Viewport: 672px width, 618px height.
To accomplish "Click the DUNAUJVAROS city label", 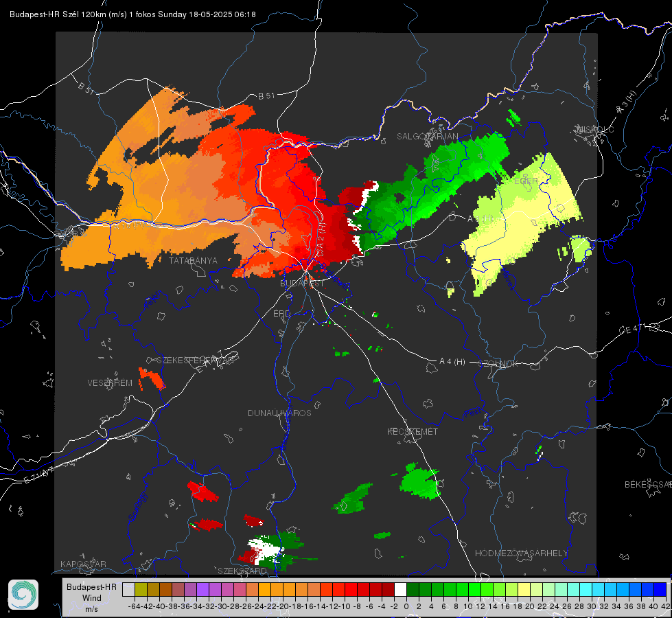I will [279, 413].
